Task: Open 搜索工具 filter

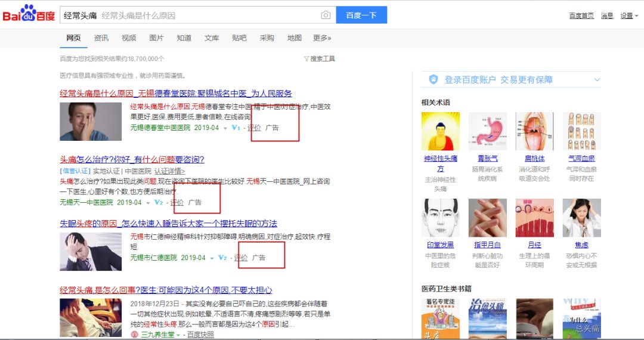Action: [x=320, y=58]
